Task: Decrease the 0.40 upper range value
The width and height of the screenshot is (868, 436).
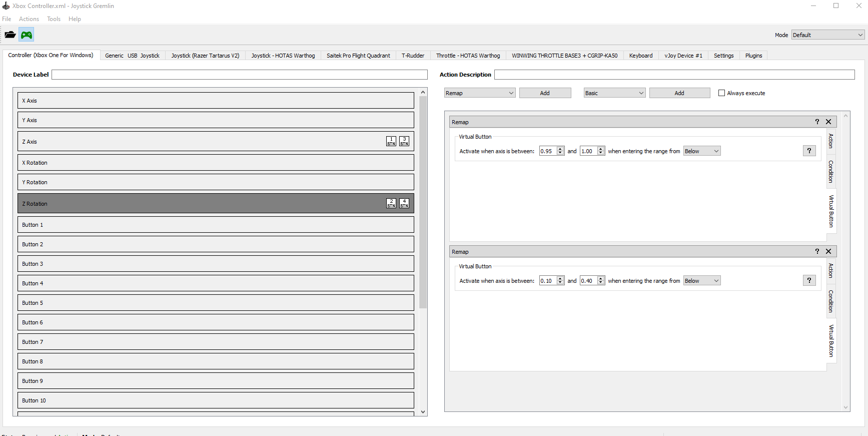Action: 601,283
